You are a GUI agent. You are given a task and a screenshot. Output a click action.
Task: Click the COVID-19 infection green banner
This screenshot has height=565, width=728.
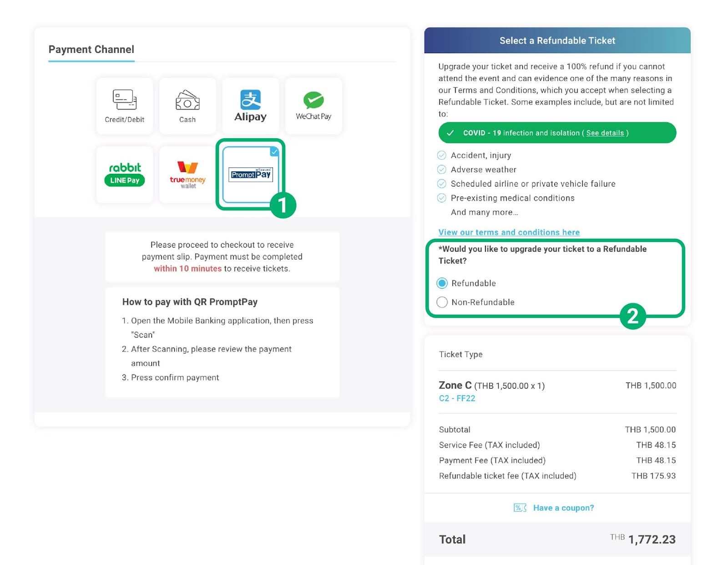[557, 133]
